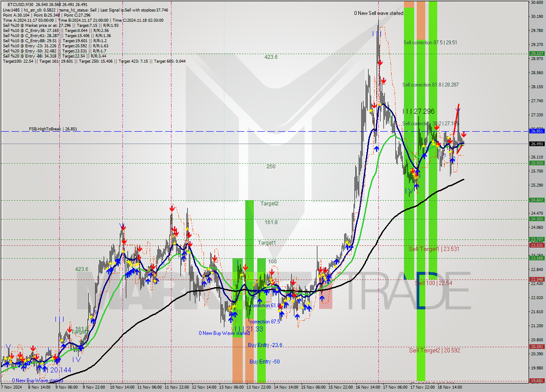546x392 pixels.
Task: Select the 'Buy Entry -23.6' label
Action: [265, 345]
